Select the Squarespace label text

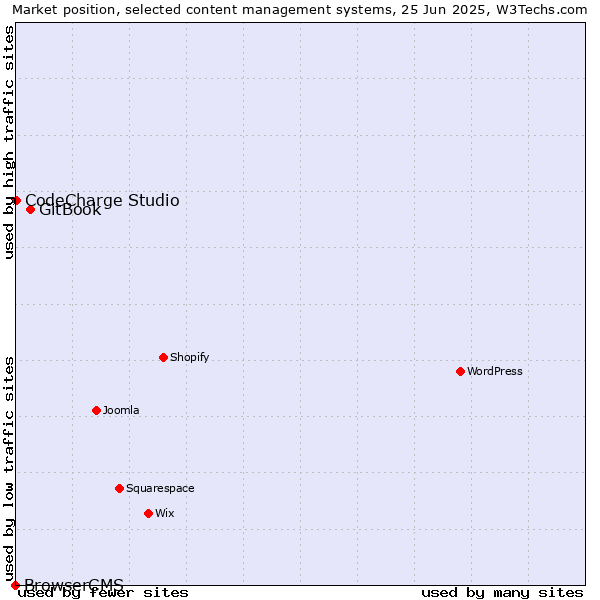coord(160,489)
